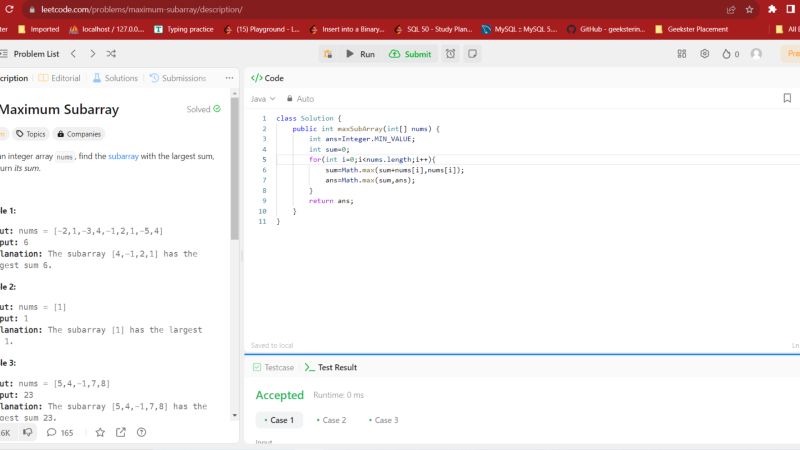This screenshot has width=800, height=450.
Task: Click the streak fire icon
Action: [729, 54]
